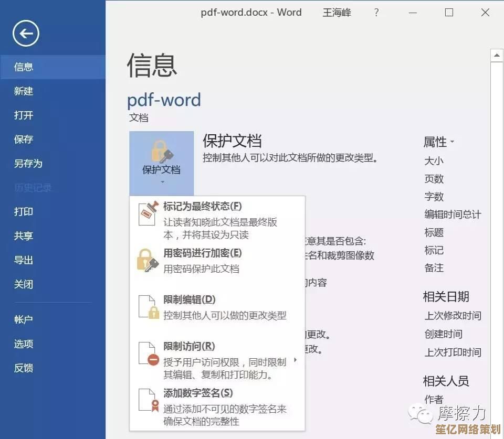Click the ribbon page icon for 添加数字签名

click(x=149, y=400)
